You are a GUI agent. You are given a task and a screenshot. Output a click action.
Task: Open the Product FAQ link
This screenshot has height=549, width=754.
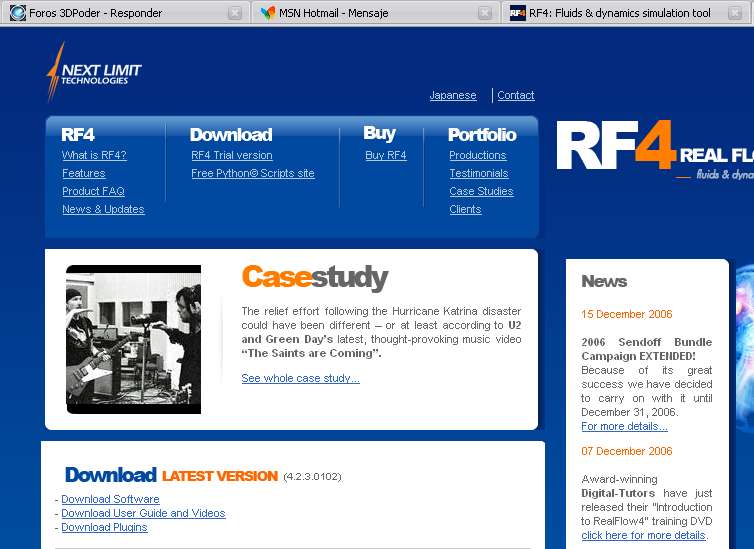93,191
